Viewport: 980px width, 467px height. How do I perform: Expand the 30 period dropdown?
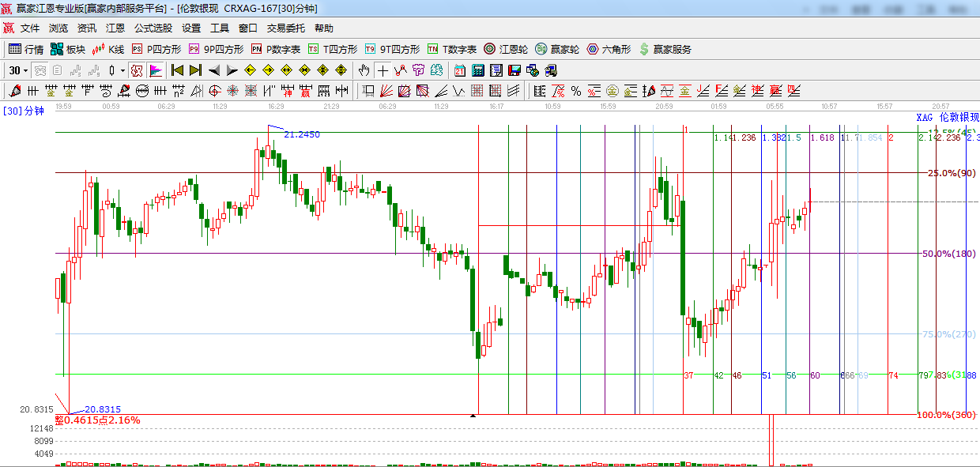(x=25, y=70)
